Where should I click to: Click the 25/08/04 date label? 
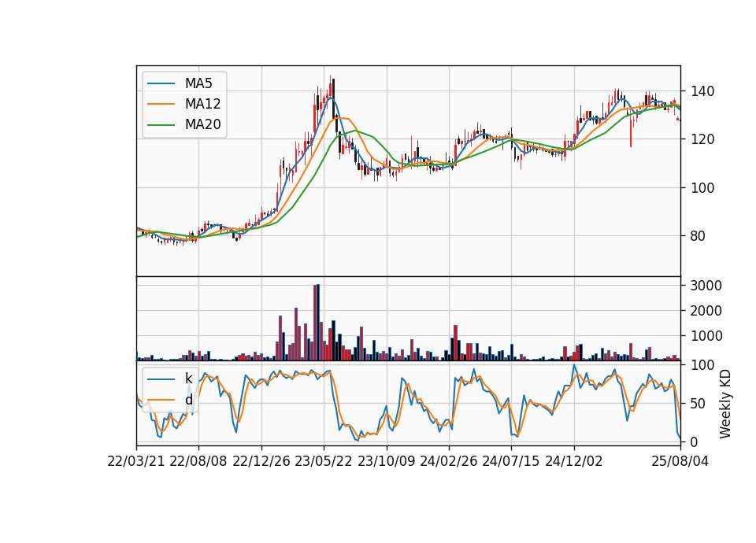pos(680,461)
